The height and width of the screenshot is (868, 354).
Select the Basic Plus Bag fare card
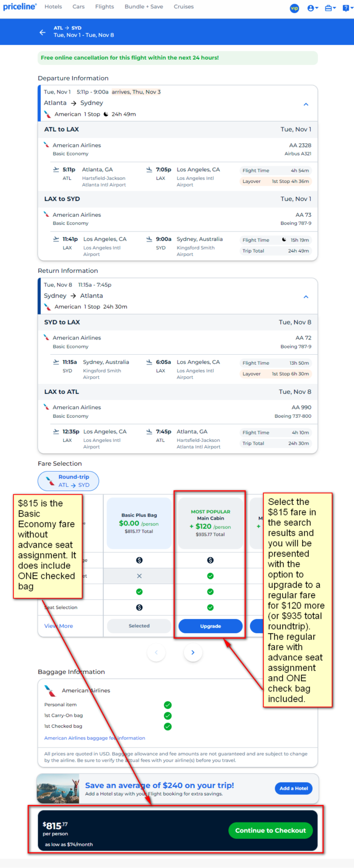click(x=139, y=523)
